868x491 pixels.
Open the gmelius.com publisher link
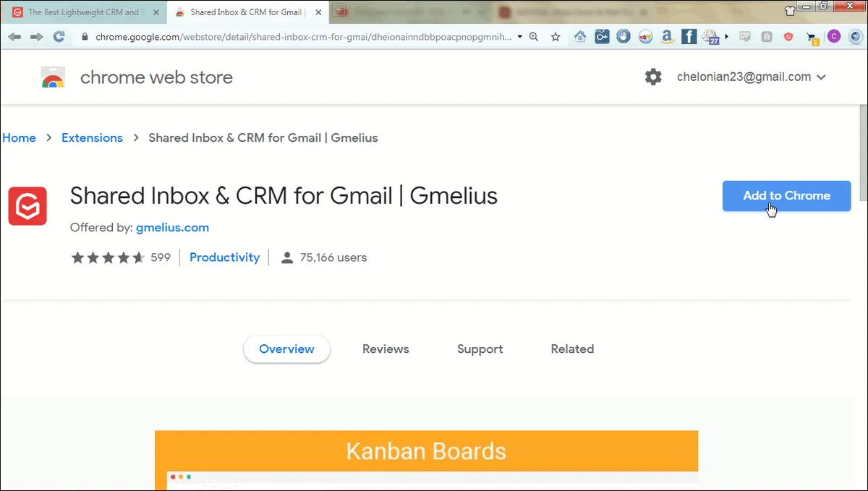pos(172,227)
